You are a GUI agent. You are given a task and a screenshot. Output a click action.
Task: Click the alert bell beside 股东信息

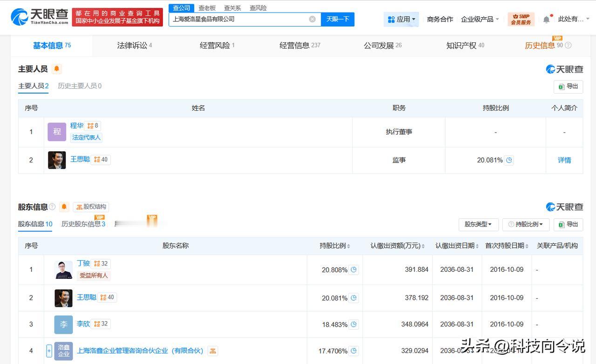(x=64, y=207)
